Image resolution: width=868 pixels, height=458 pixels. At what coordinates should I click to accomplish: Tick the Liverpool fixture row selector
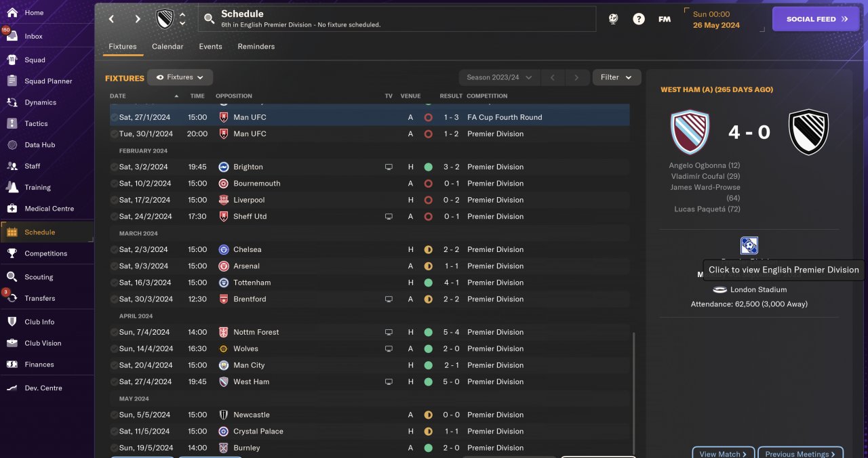click(114, 200)
